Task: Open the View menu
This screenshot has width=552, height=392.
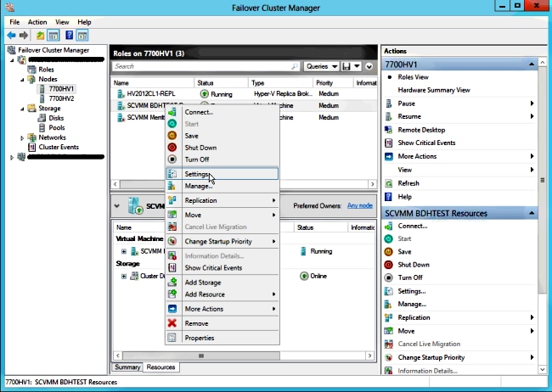Action: coord(62,22)
